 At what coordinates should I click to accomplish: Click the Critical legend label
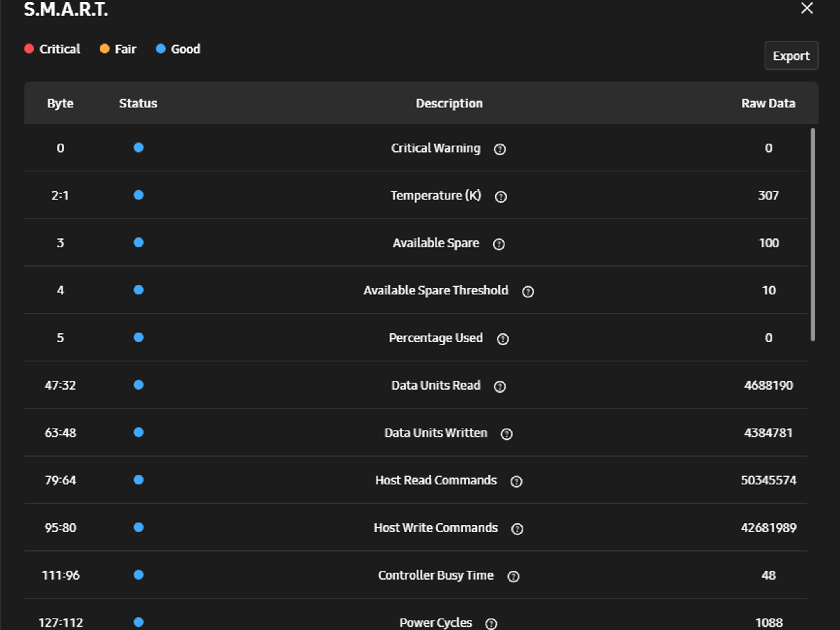coord(59,49)
